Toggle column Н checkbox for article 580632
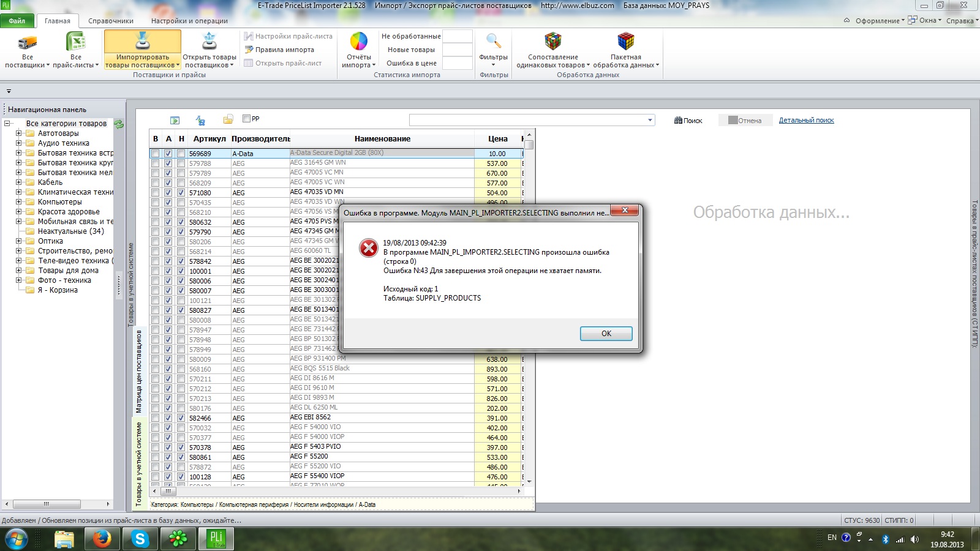 click(181, 222)
